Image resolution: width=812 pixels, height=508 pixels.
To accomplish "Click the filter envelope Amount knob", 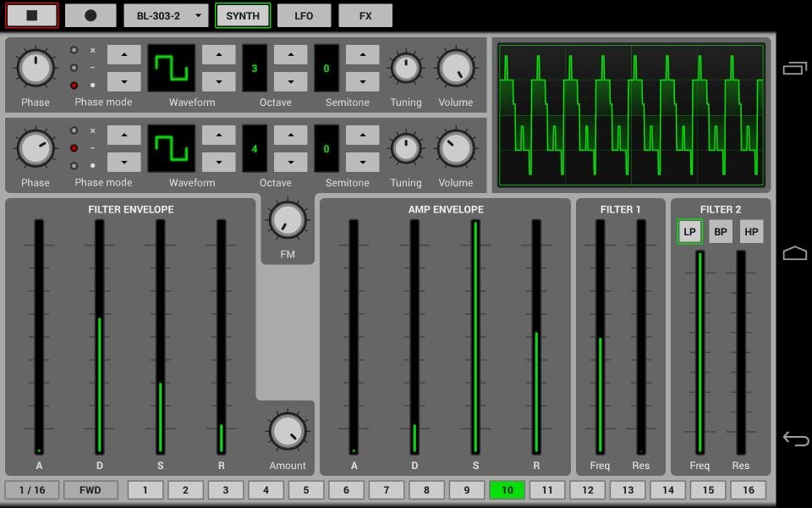I will [288, 431].
